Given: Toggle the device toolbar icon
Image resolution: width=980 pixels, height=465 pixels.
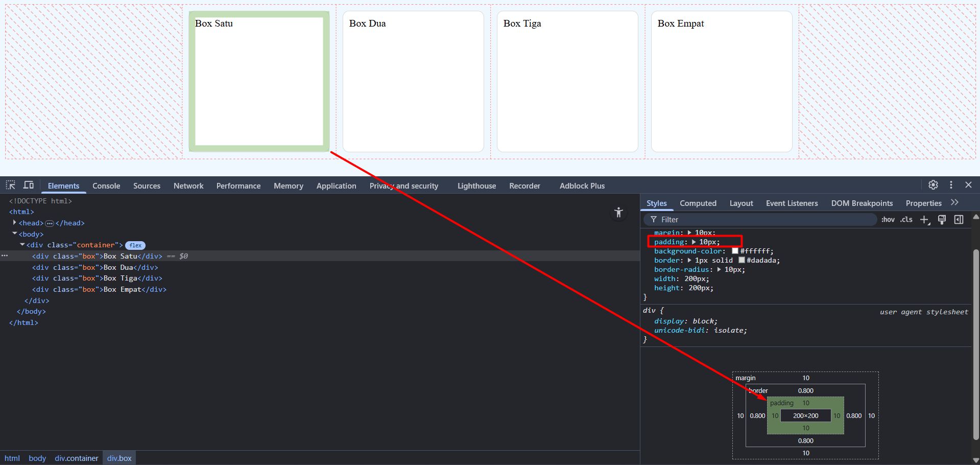Looking at the screenshot, I should coord(29,185).
